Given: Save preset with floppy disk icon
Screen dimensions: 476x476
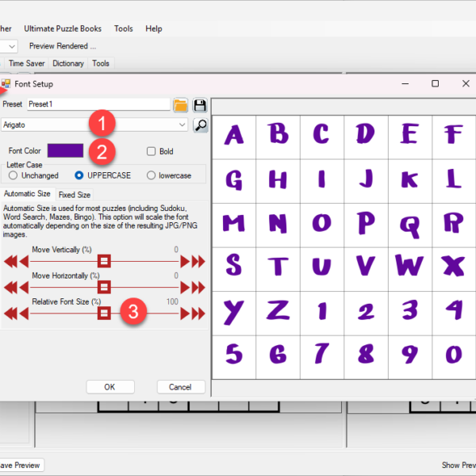Looking at the screenshot, I should pyautogui.click(x=200, y=105).
